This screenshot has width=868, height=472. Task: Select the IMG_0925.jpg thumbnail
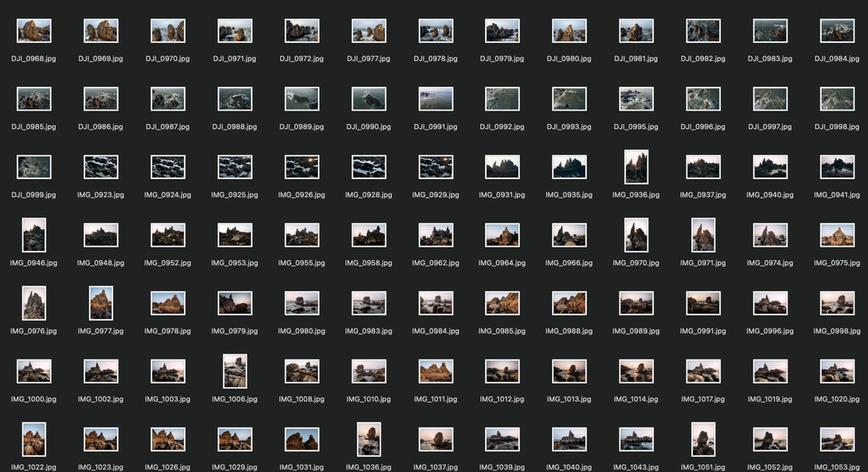[x=235, y=167]
